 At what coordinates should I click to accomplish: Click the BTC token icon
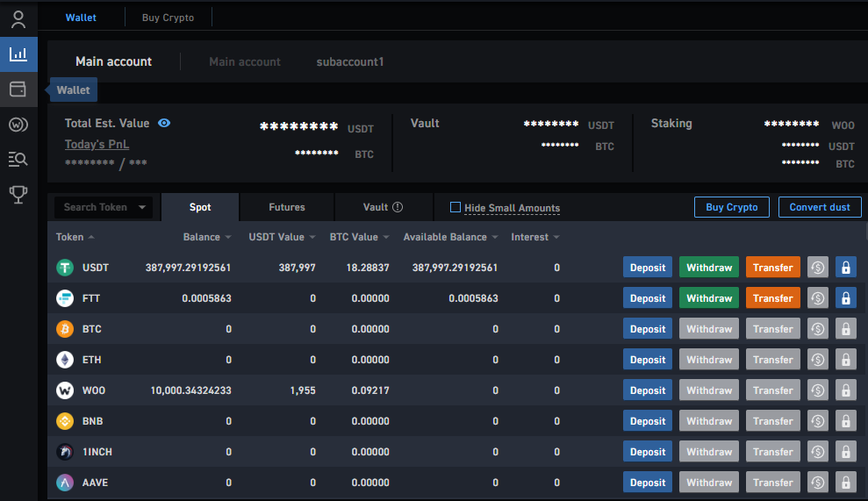tap(65, 329)
